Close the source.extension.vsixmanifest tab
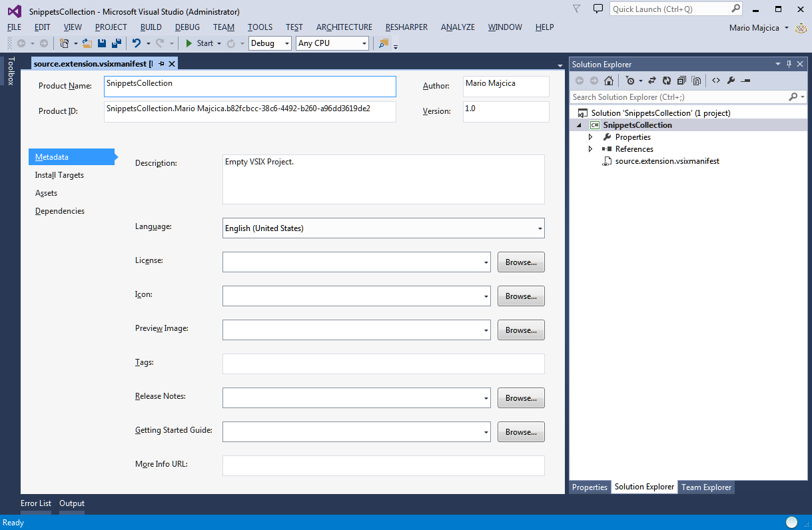Screen dimensions: 812x530 (171, 64)
